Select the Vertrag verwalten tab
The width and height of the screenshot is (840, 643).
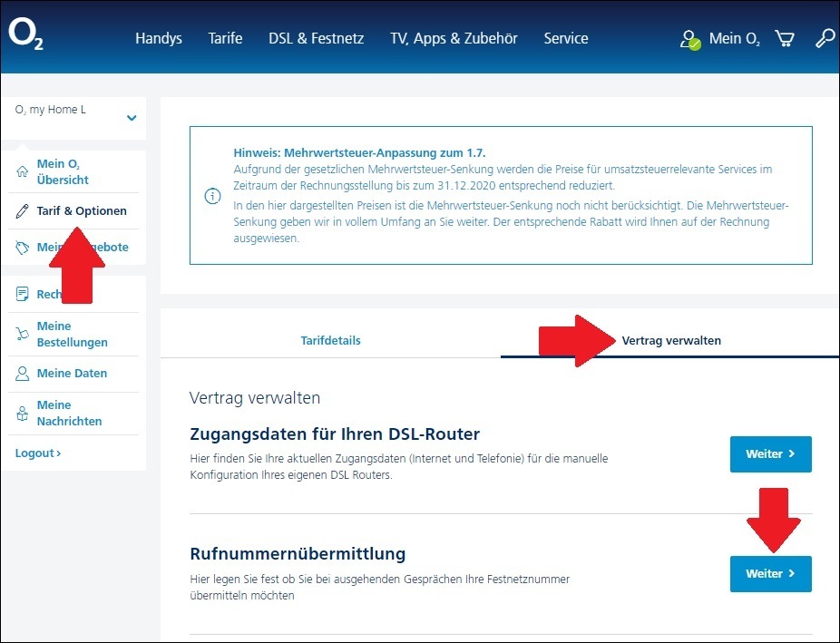(671, 340)
